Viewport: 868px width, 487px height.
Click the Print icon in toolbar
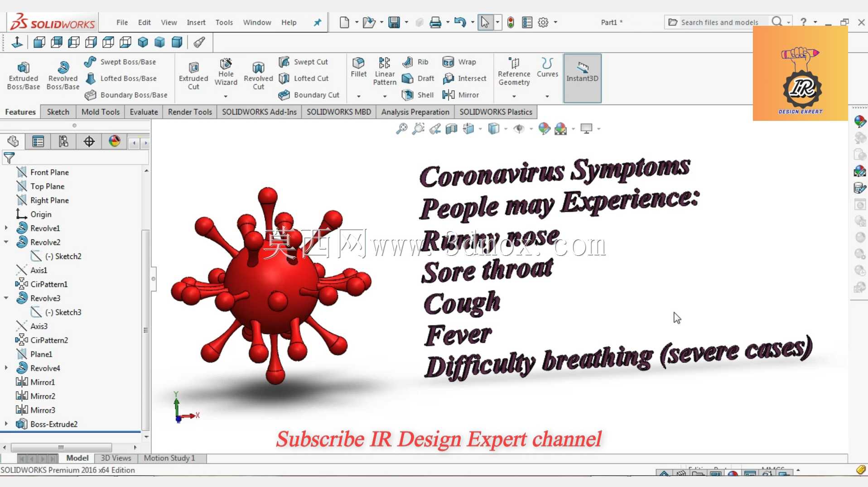pyautogui.click(x=435, y=22)
